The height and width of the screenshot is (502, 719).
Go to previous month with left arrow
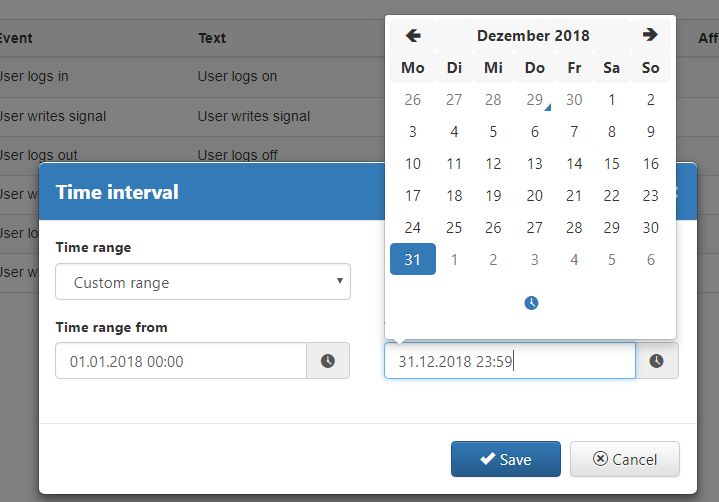(413, 36)
